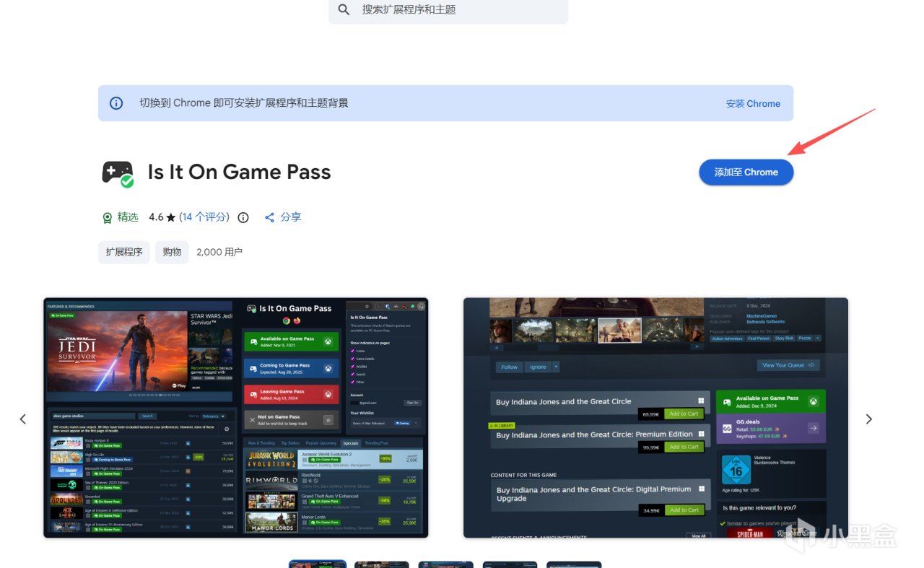
Task: Advance to the next screenshot with the right arrow
Action: [869, 419]
